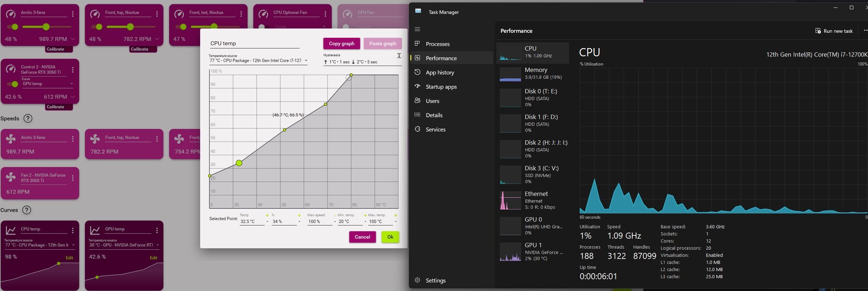Open Arctic 3-fans control options menu
The width and height of the screenshot is (868, 291).
[73, 14]
